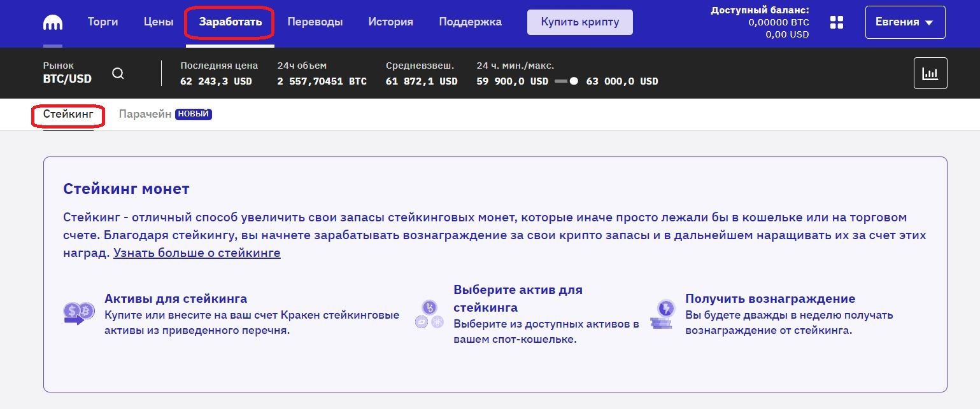Select the Заработать navigation tab
The image size is (980, 409).
coord(230,22)
